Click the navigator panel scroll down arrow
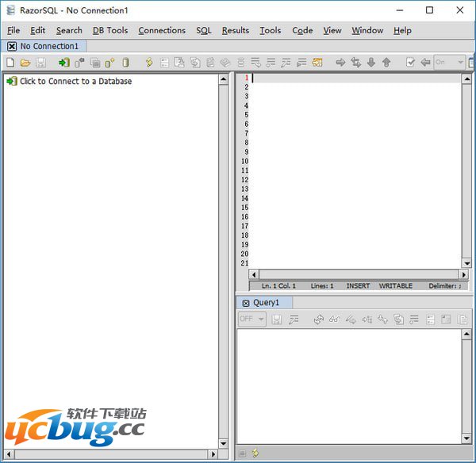Image resolution: width=476 pixels, height=463 pixels. click(x=224, y=444)
